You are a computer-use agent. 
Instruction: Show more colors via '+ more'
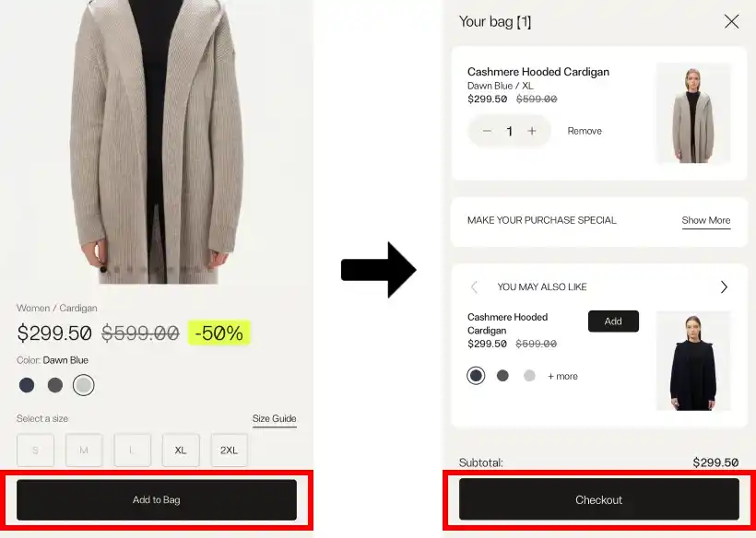[x=562, y=376]
